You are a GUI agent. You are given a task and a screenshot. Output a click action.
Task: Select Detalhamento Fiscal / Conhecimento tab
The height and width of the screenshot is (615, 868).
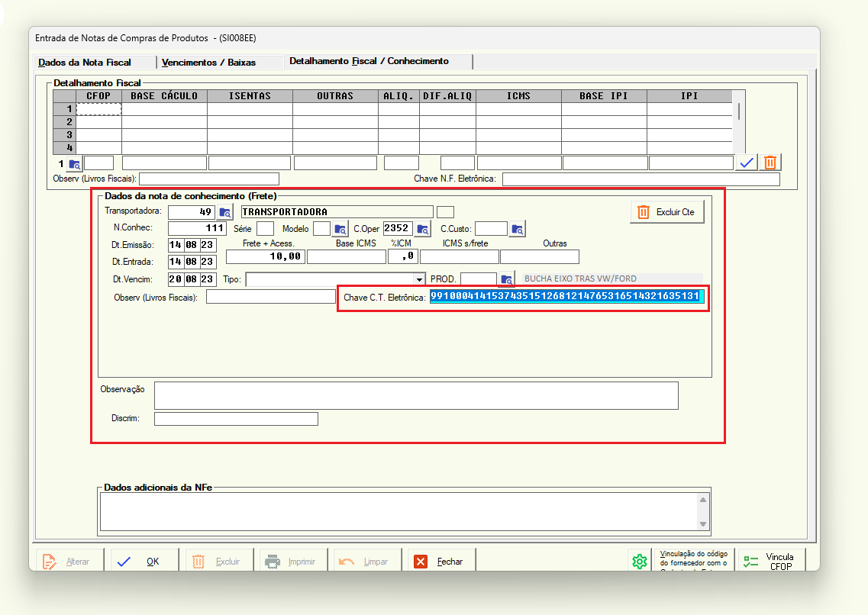[x=369, y=61]
